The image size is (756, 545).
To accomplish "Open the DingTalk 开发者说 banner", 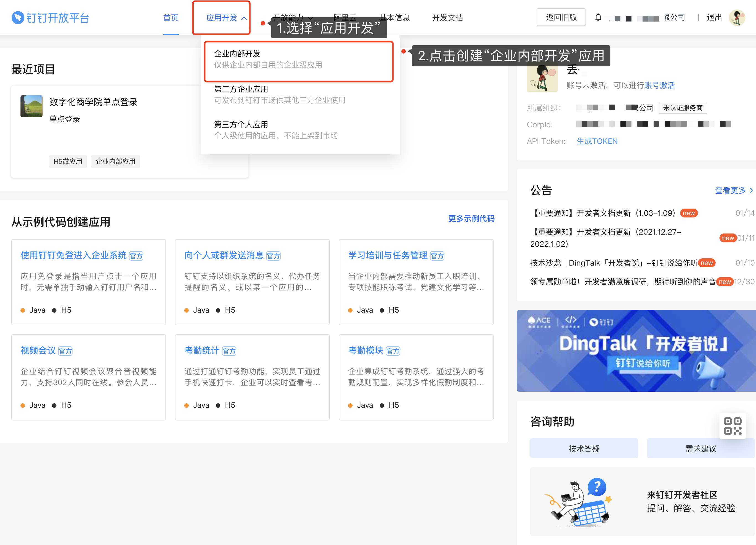I will pos(636,351).
